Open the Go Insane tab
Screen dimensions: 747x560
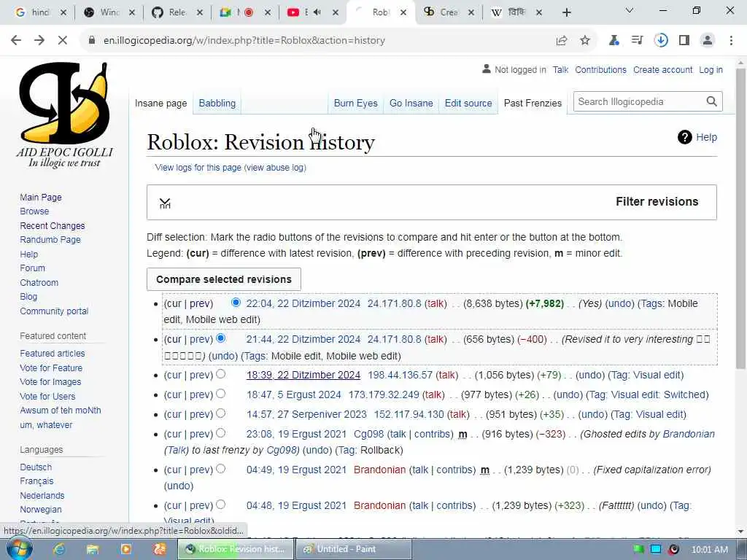411,103
